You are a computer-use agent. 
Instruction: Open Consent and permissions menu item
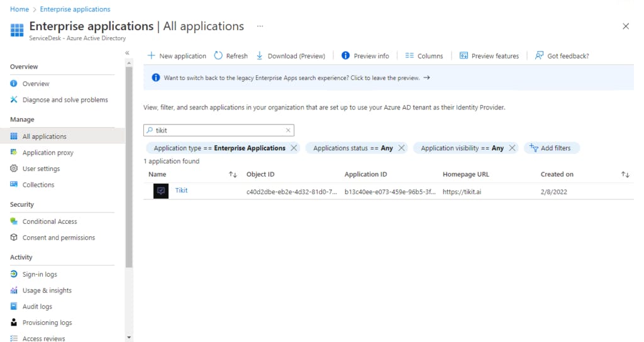(58, 238)
